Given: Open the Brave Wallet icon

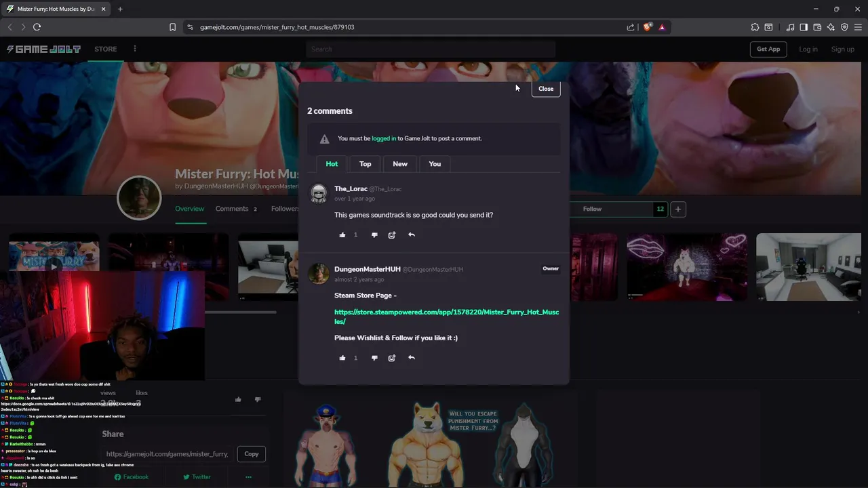Looking at the screenshot, I should point(817,27).
